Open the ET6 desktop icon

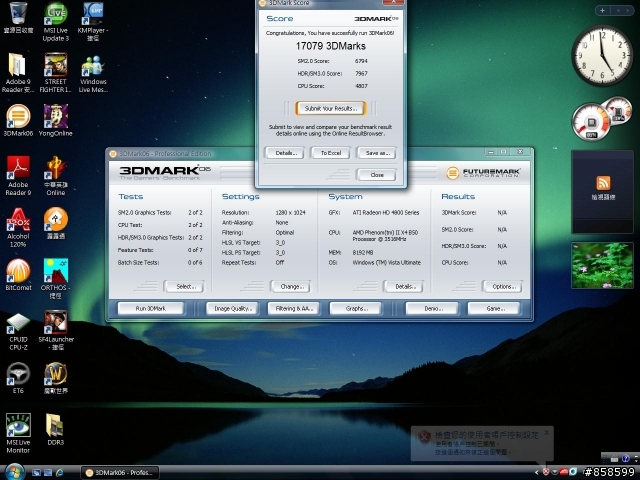tap(18, 378)
